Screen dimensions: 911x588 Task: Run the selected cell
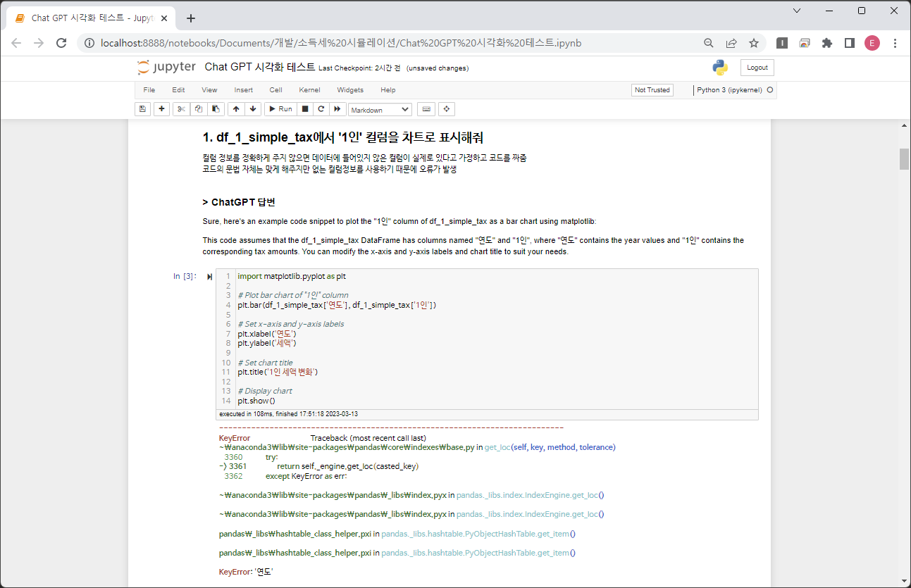280,109
